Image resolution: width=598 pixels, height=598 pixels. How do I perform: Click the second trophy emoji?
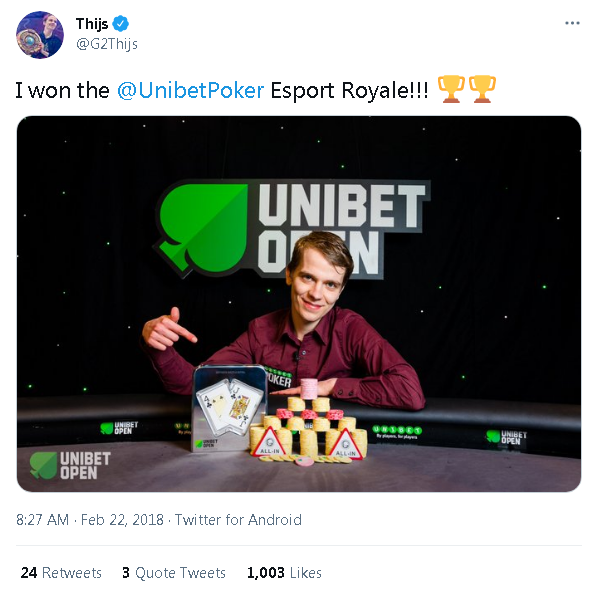(482, 89)
